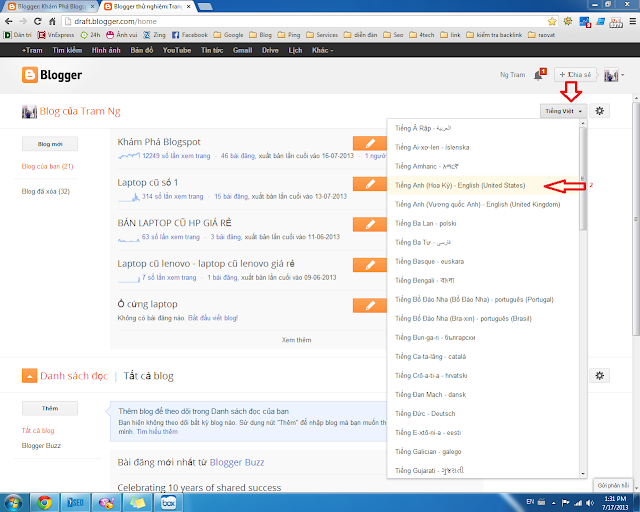Choose Tiếng Ả Rập language
The height and width of the screenshot is (512, 640).
[x=482, y=128]
